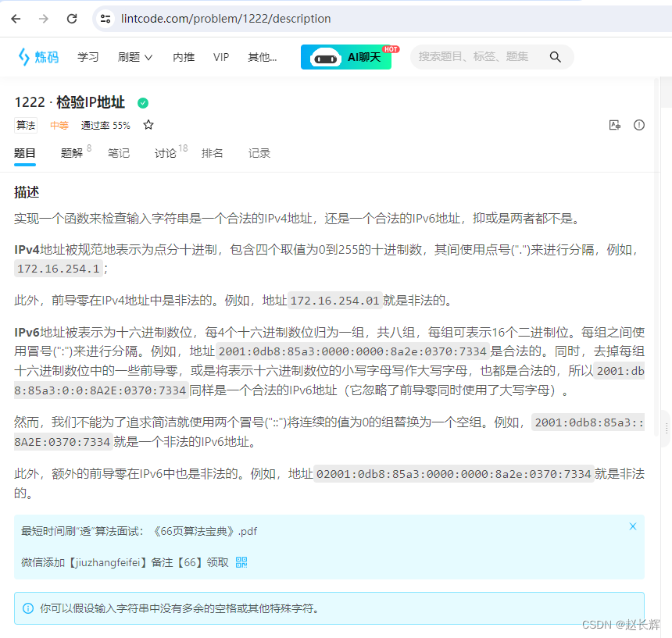This screenshot has height=638, width=672.
Task: Click the magnifier icon in the search bar
Action: 555,57
